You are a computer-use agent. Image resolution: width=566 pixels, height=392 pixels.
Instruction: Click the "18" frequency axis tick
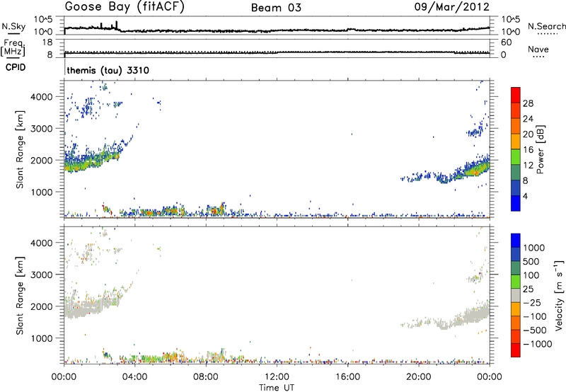coord(47,42)
